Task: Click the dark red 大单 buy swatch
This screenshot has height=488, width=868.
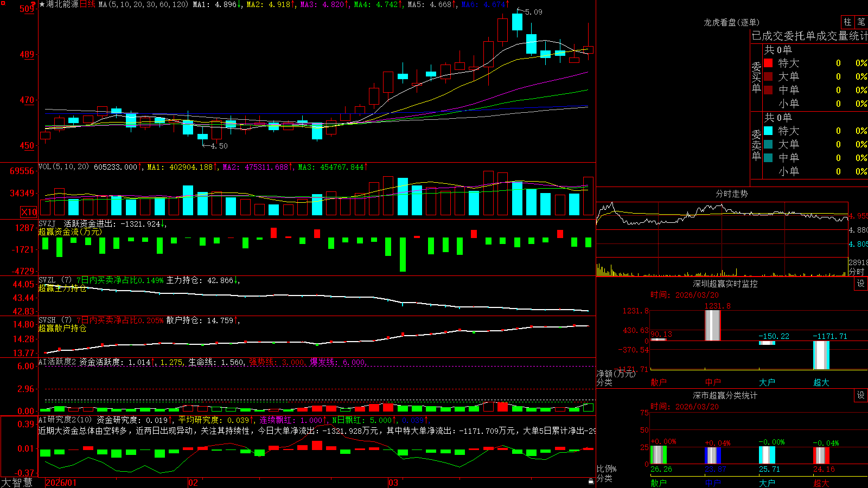Action: point(768,76)
